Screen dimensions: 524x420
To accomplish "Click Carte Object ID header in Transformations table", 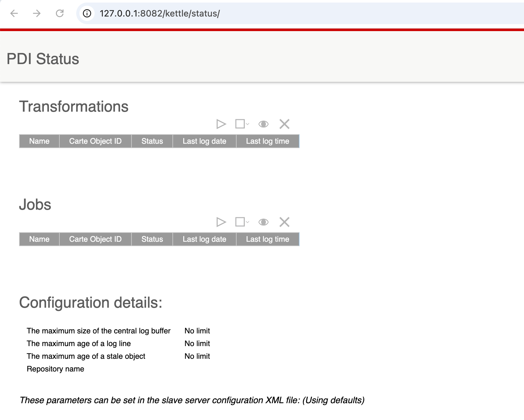I will 95,141.
